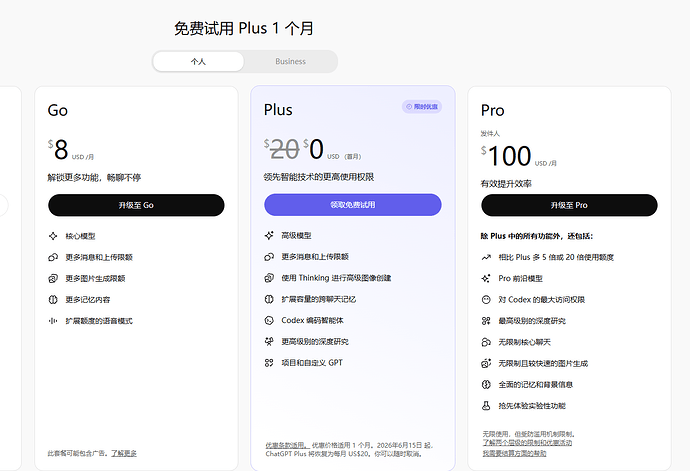Screen dimensions: 690x471
Task: Click the Go plan title
Action: (x=58, y=110)
